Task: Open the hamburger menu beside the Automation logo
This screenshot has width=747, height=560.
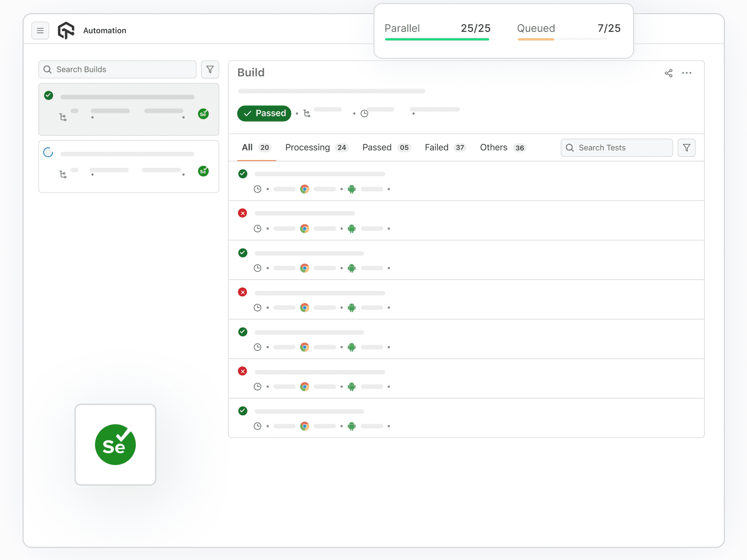Action: tap(40, 30)
